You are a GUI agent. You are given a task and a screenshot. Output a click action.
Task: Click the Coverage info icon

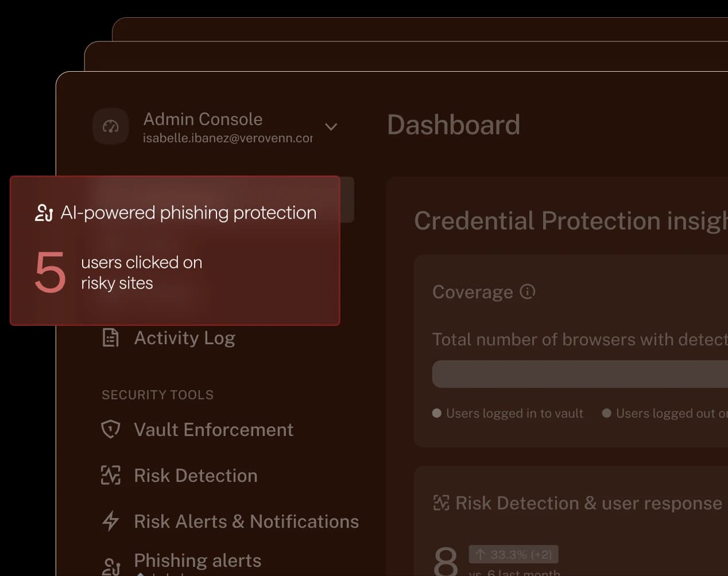coord(528,291)
